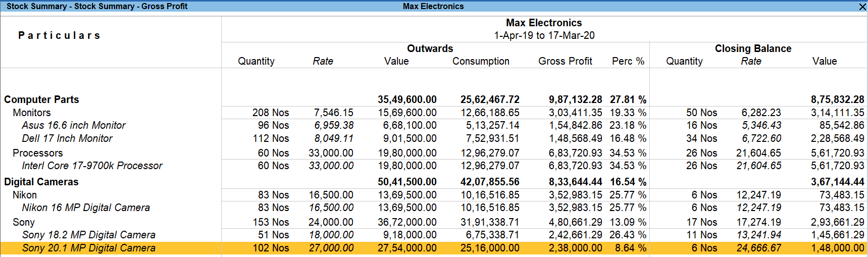Open the Monitors sub-group row
Image resolution: width=868 pixels, height=257 pixels.
pyautogui.click(x=32, y=113)
